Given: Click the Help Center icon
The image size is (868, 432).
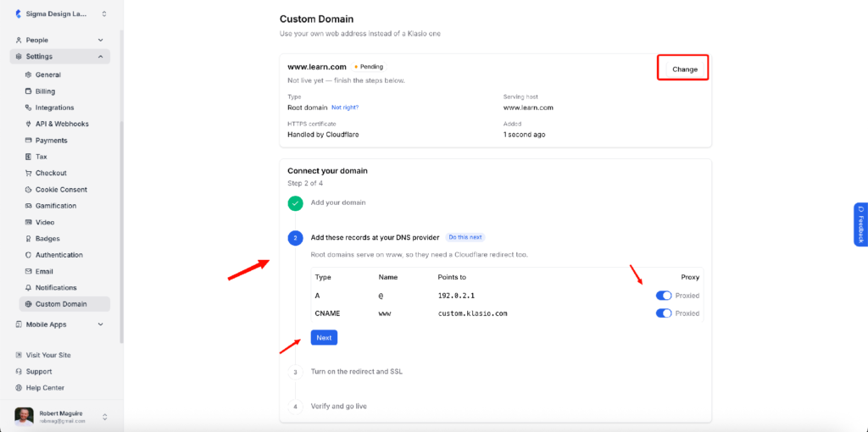Looking at the screenshot, I should 19,388.
